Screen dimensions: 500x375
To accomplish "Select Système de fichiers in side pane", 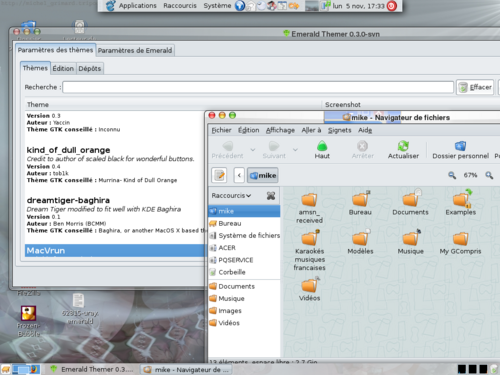I will pos(245,236).
